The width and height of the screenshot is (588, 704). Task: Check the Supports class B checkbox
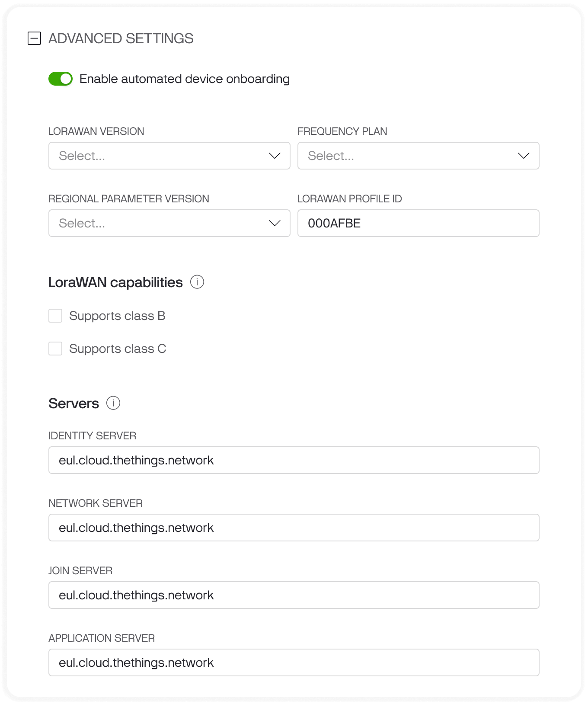[55, 316]
